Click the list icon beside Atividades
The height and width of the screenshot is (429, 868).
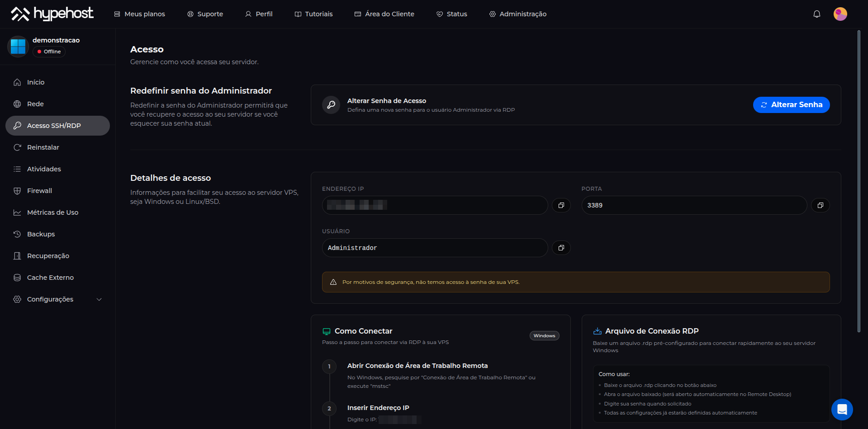(17, 169)
